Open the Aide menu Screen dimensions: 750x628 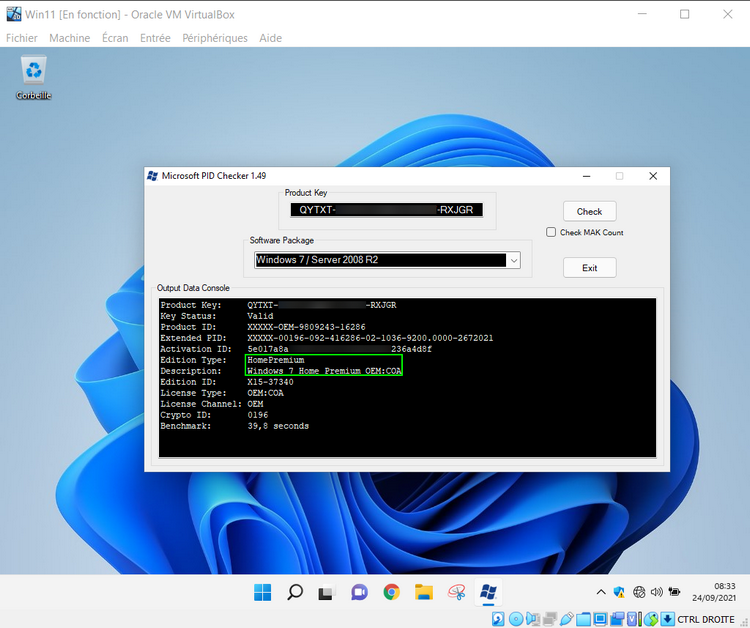tap(270, 38)
